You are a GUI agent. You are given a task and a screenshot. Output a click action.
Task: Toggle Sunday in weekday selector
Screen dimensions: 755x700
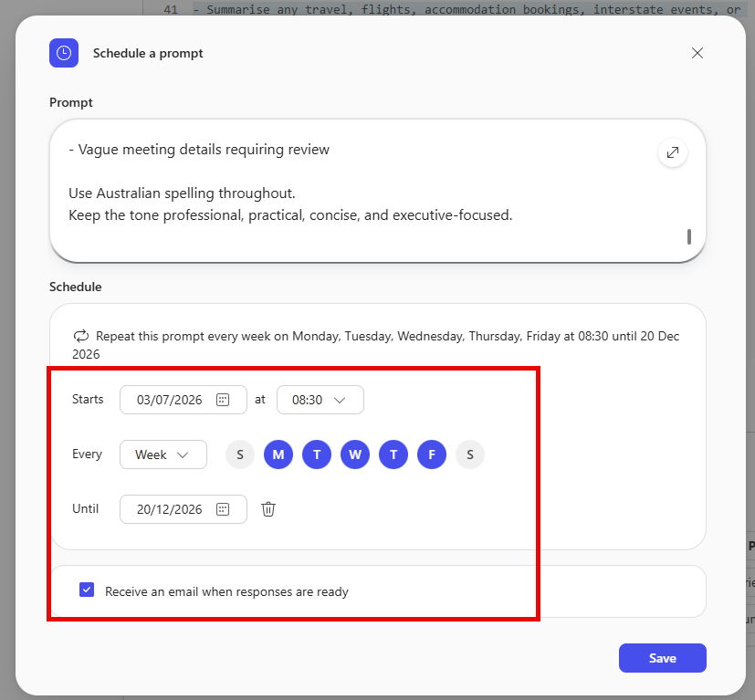[x=240, y=454]
